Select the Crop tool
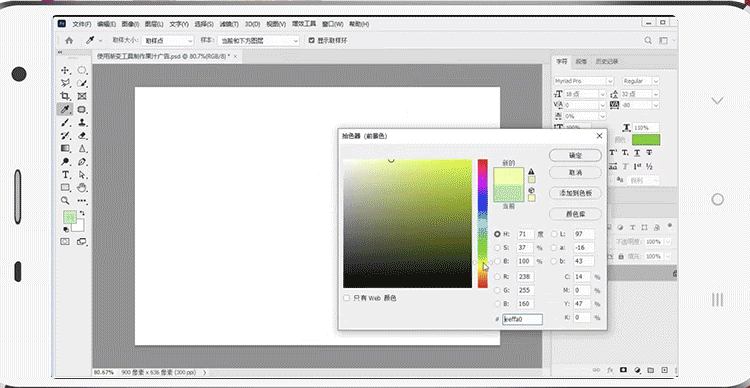This screenshot has height=388, width=750. coord(65,96)
